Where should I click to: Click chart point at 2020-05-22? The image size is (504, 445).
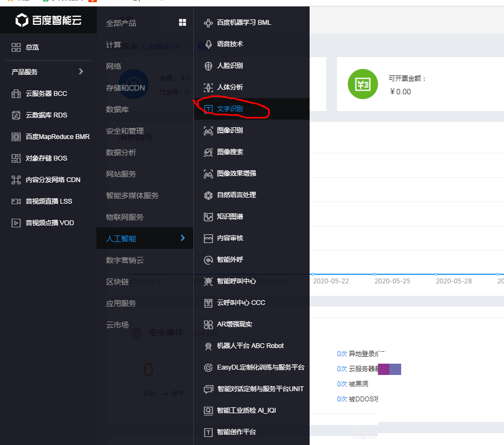pos(313,274)
